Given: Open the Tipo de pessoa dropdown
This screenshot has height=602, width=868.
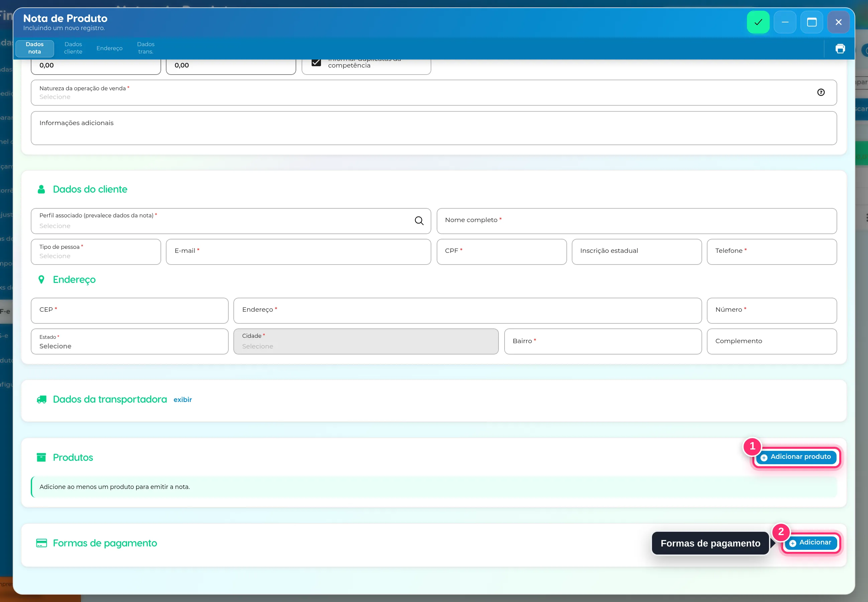Looking at the screenshot, I should 96,252.
